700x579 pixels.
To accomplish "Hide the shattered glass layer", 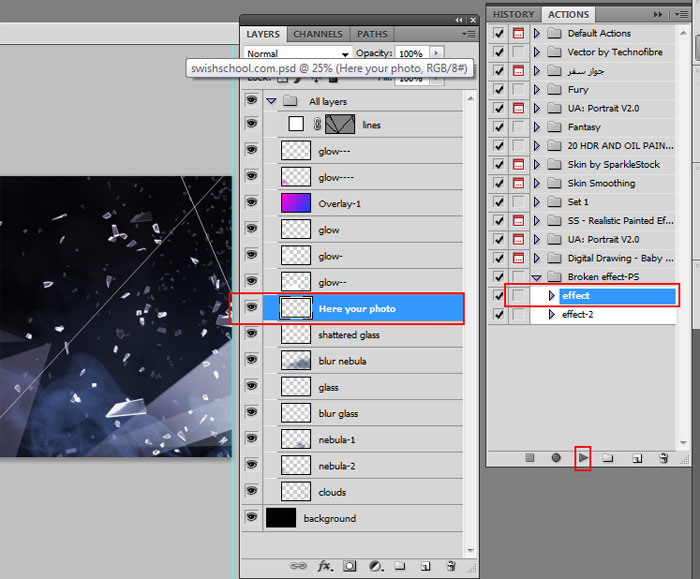I will click(252, 335).
